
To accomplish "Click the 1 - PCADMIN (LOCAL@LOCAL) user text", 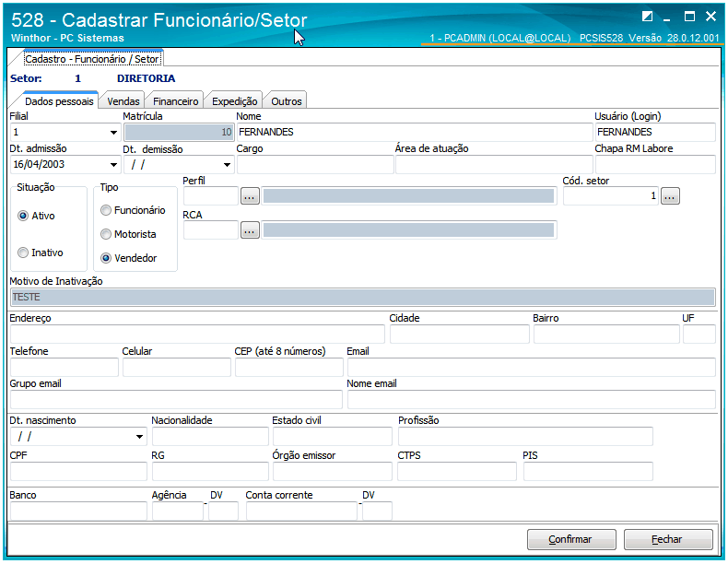I will click(500, 38).
